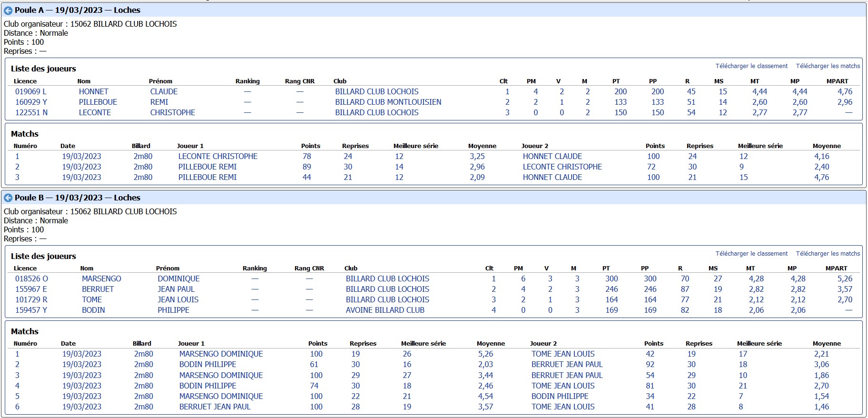The height and width of the screenshot is (418, 868).
Task: Click first name CLAUDE in Poule A list
Action: pos(164,91)
